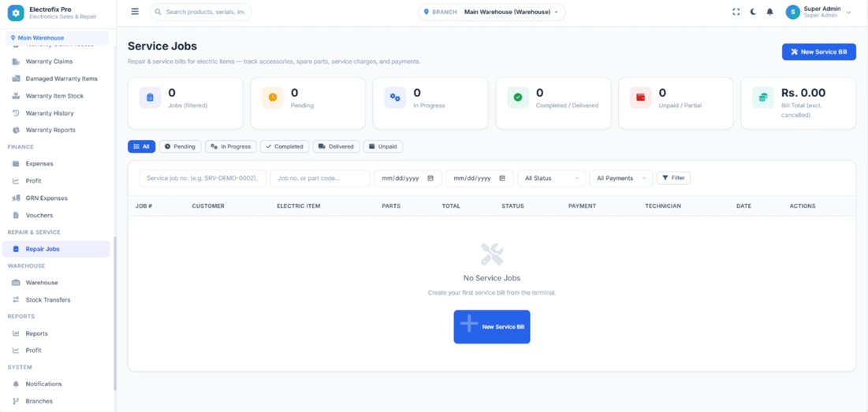Click the Bill Total coins card icon

click(763, 98)
